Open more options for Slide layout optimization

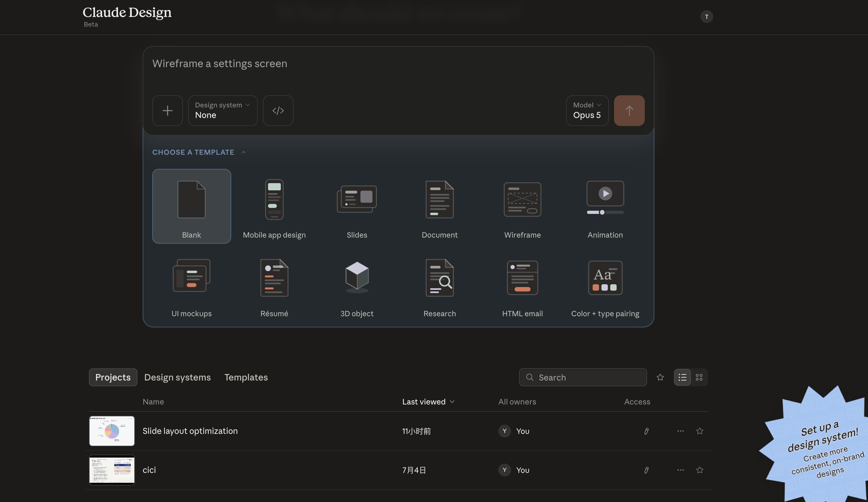[x=680, y=431]
